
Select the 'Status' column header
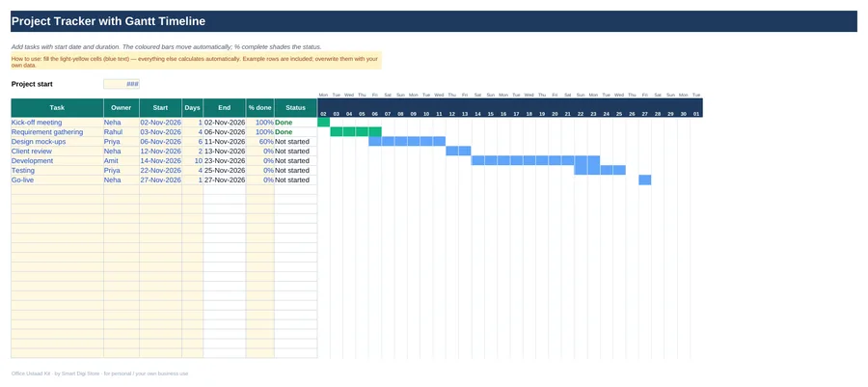296,108
